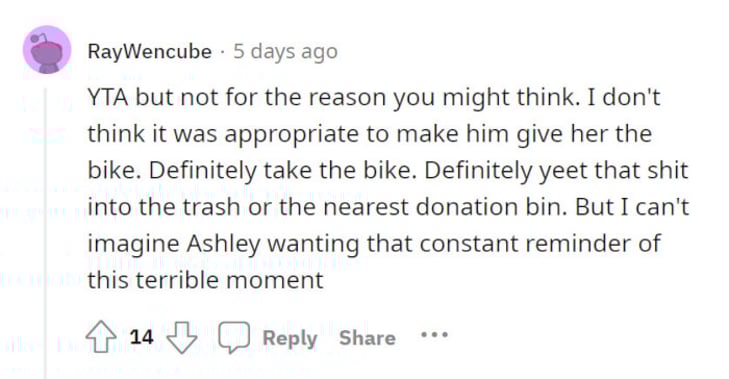Click the vote score of 14
The width and height of the screenshot is (729, 379).
coord(141,337)
